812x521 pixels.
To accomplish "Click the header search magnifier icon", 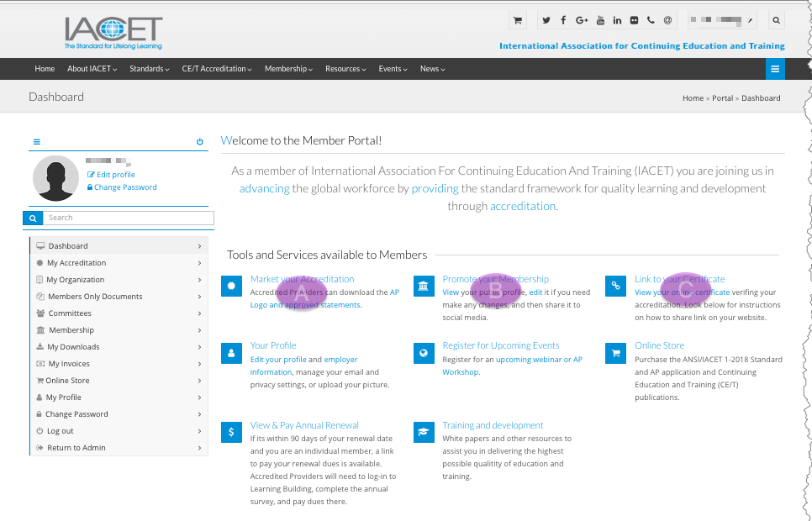I will click(x=776, y=20).
